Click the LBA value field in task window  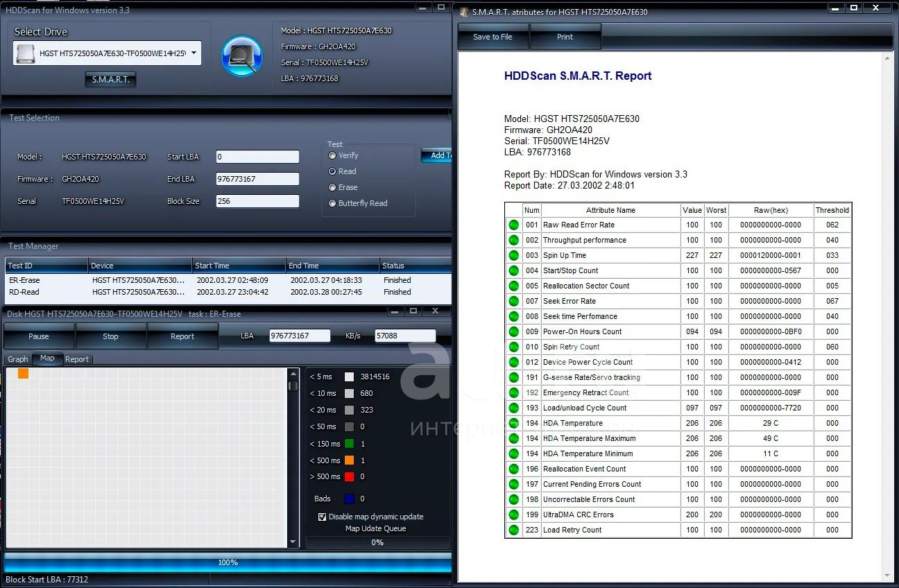click(300, 336)
